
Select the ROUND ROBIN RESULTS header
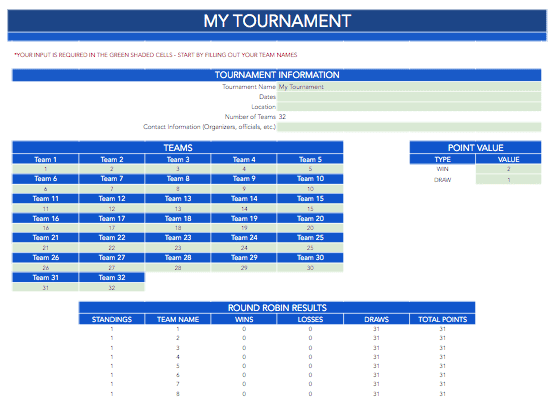click(x=277, y=307)
